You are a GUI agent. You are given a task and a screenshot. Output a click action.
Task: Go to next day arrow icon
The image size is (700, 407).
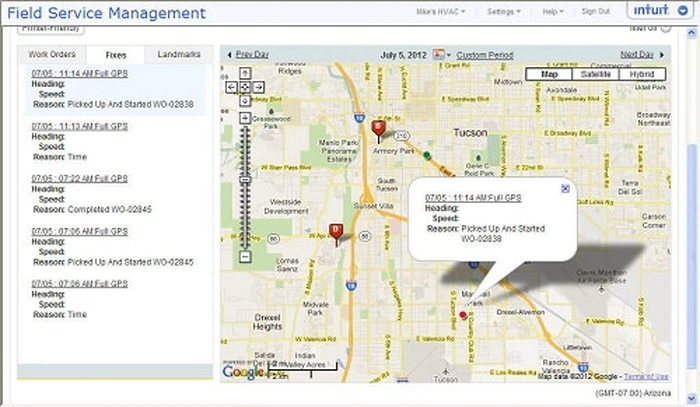pos(662,54)
